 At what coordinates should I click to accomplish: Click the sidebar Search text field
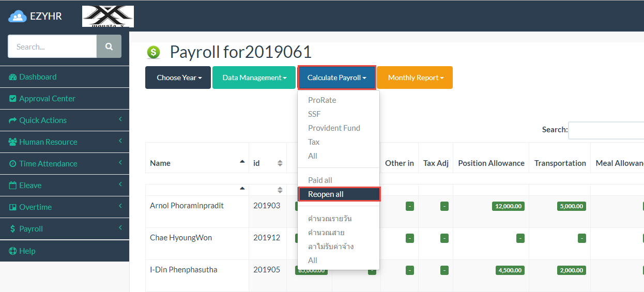pyautogui.click(x=52, y=47)
